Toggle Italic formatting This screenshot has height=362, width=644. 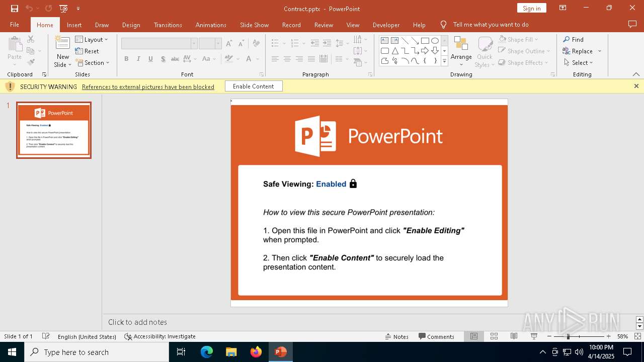[138, 59]
